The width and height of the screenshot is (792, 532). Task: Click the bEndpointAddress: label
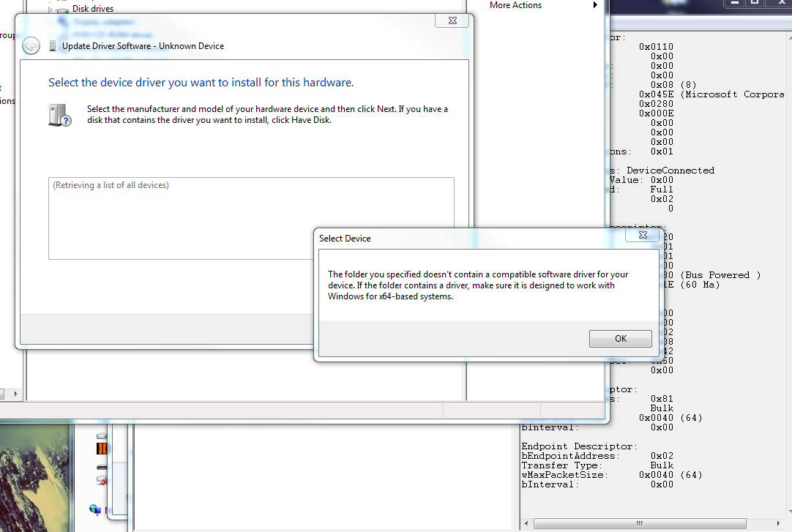[570, 456]
